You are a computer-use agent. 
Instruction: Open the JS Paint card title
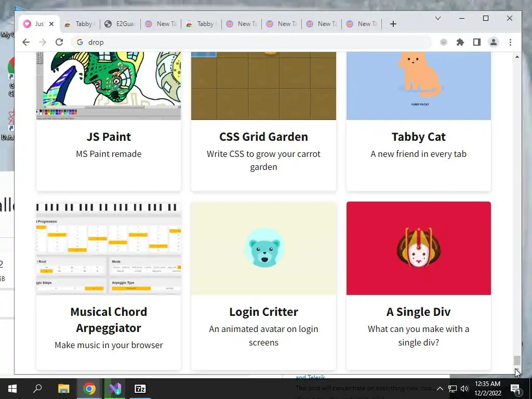click(109, 137)
